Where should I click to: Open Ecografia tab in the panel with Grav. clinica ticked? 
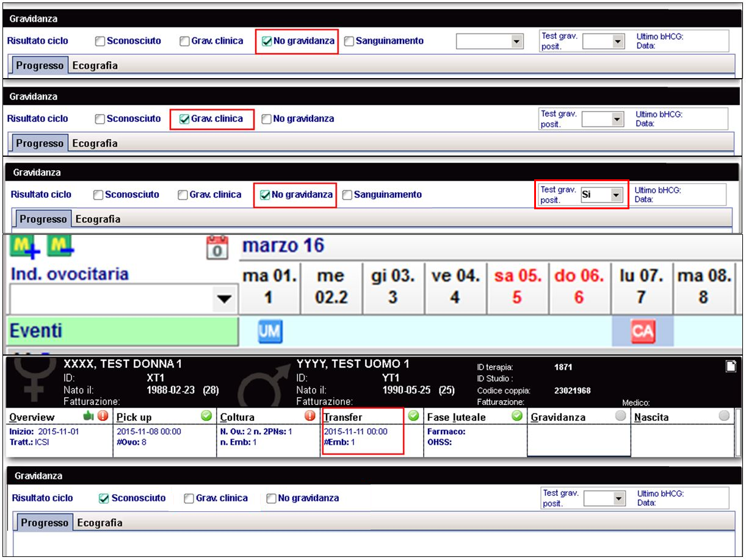tap(95, 143)
